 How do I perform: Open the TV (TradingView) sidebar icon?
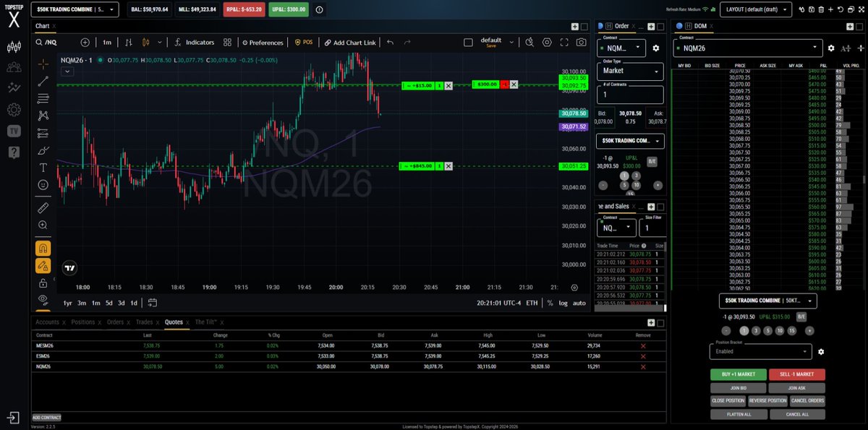(x=13, y=131)
